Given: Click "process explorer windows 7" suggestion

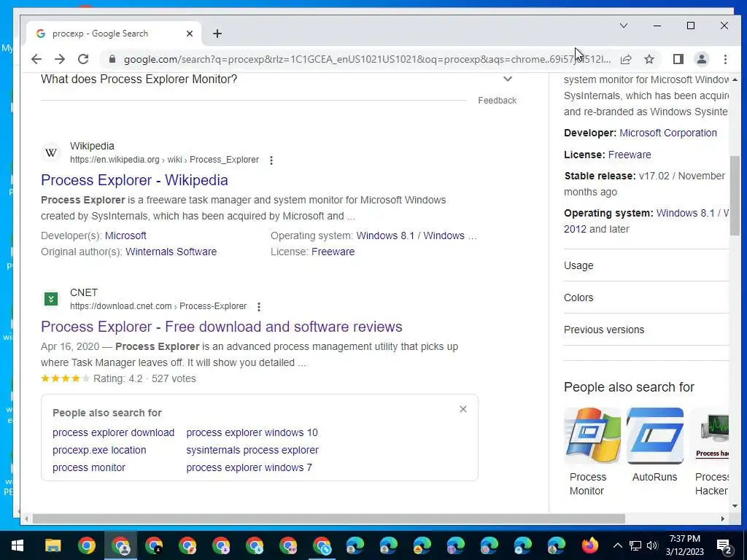Looking at the screenshot, I should click(x=249, y=467).
